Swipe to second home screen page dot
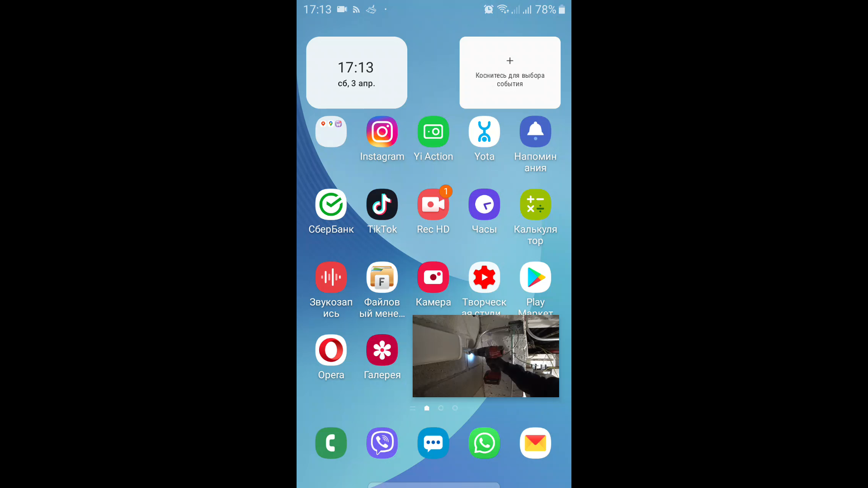The height and width of the screenshot is (488, 868). point(441,408)
